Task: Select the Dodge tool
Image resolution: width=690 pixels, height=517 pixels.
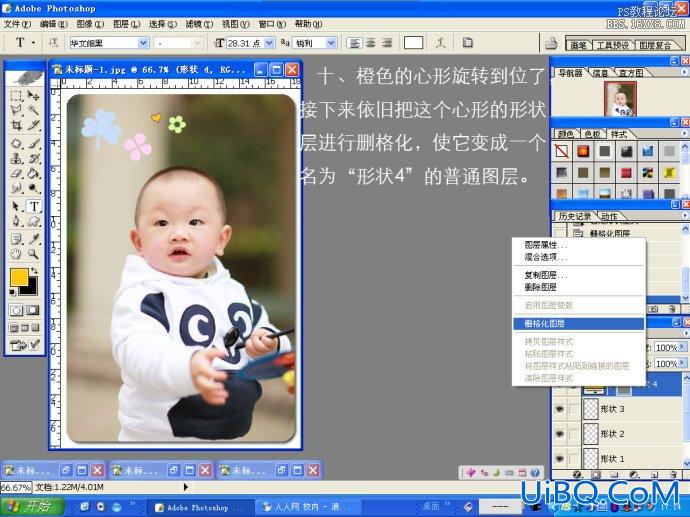Action: click(x=33, y=188)
